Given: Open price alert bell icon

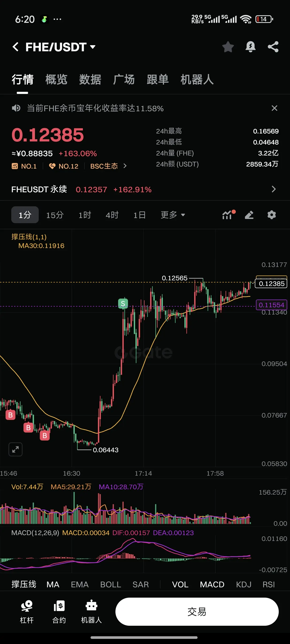Looking at the screenshot, I should [x=250, y=47].
